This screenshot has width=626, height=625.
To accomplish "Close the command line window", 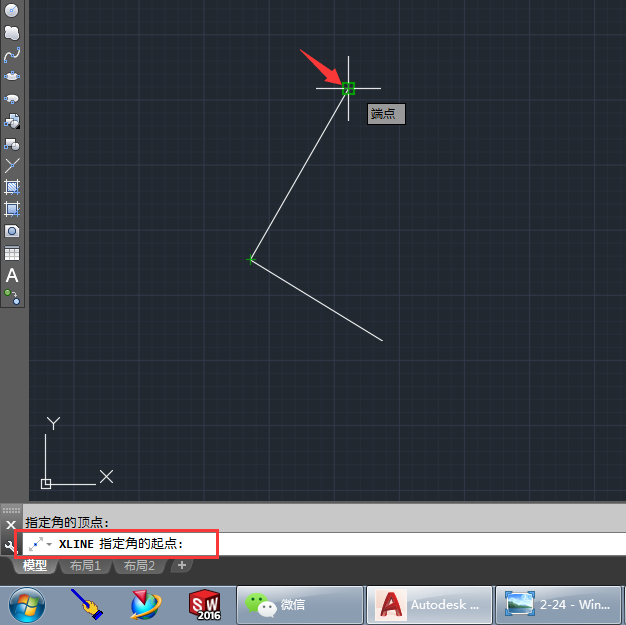I will (x=11, y=525).
